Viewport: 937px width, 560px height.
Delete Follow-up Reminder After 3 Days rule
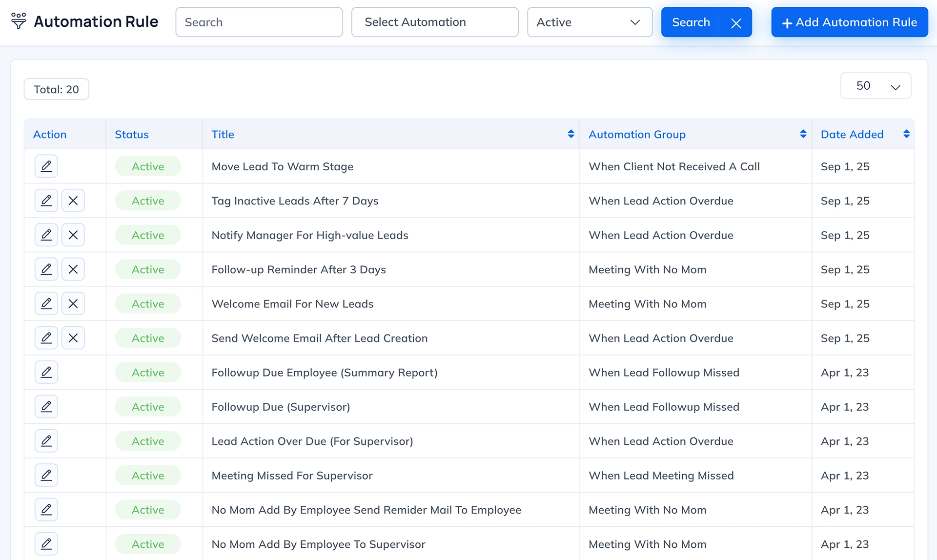click(x=73, y=269)
